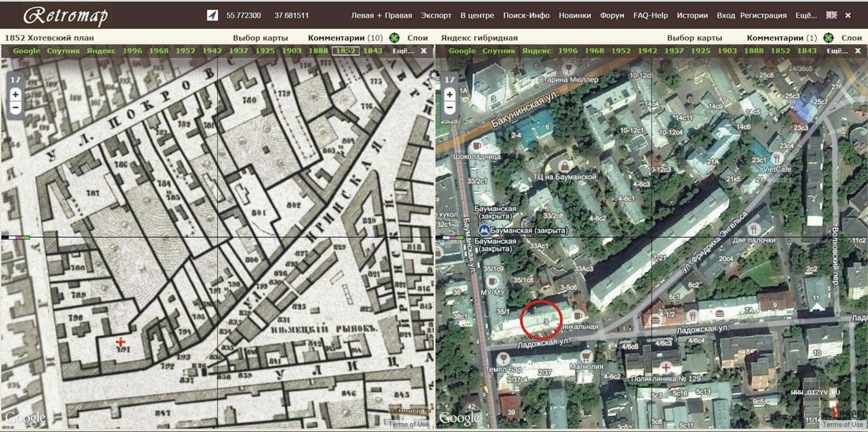This screenshot has height=432, width=868.
Task: Select Спутник in left panel
Action: 63,51
